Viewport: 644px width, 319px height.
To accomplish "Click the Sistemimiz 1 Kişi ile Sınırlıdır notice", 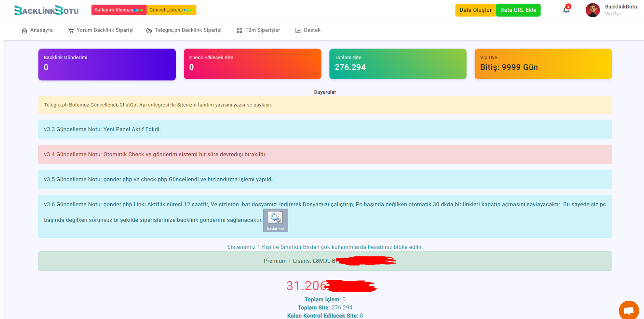I will [325, 247].
